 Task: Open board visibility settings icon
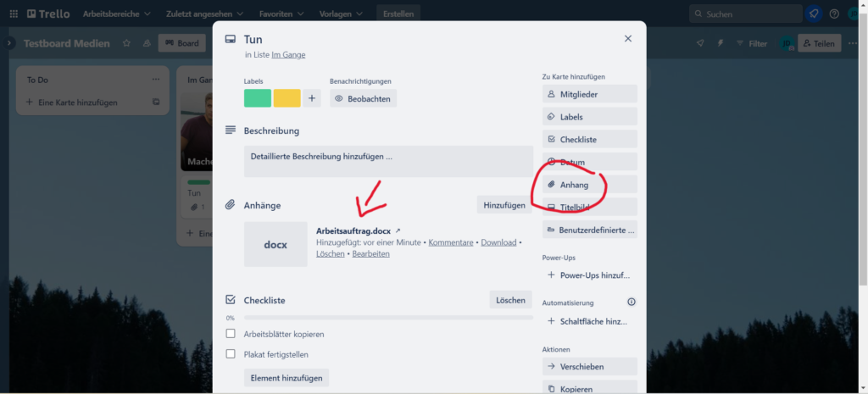coord(147,43)
